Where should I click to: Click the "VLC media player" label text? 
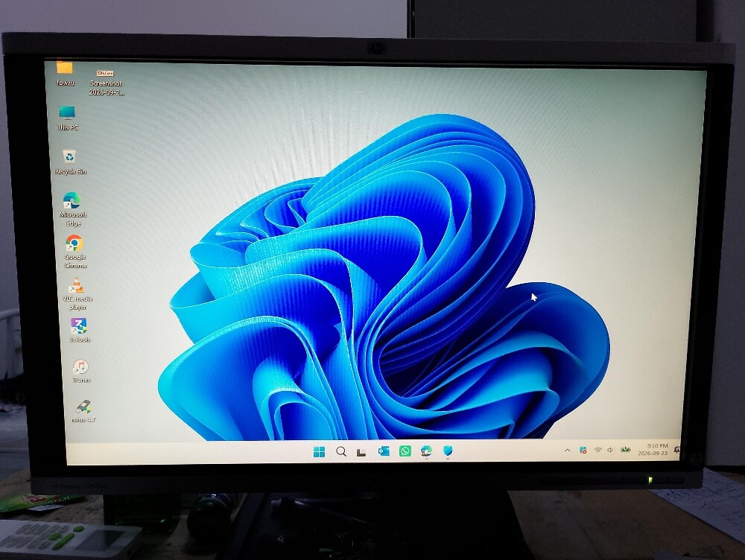pyautogui.click(x=77, y=303)
